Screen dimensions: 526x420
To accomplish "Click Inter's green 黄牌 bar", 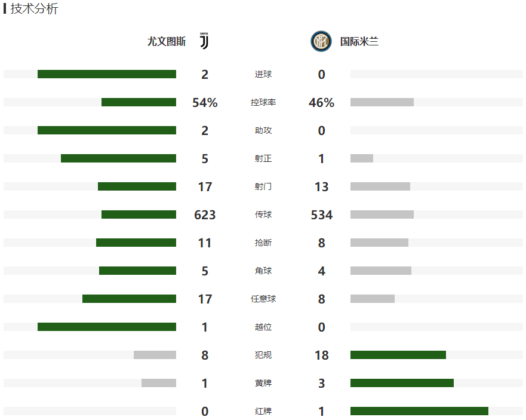I will (x=402, y=383).
